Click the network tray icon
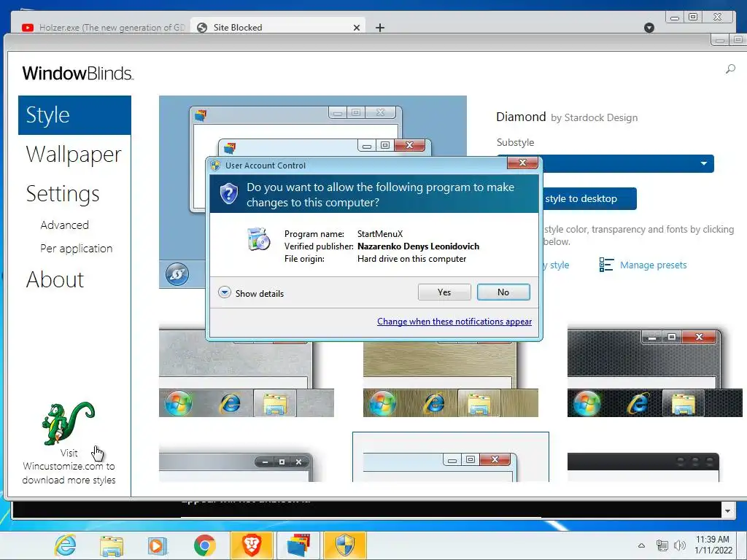 (662, 545)
